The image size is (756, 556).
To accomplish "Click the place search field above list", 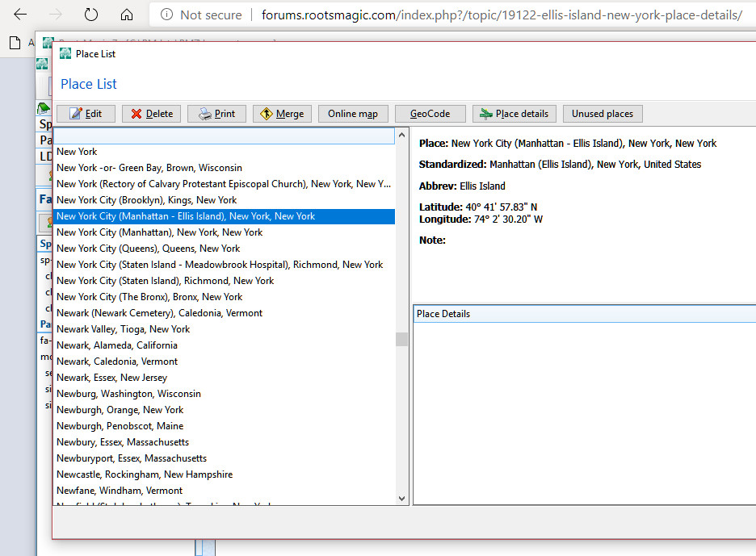I will [224, 136].
